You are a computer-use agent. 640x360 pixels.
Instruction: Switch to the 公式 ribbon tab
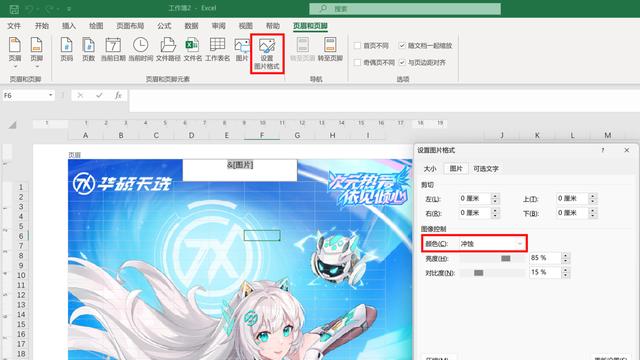pyautogui.click(x=164, y=26)
